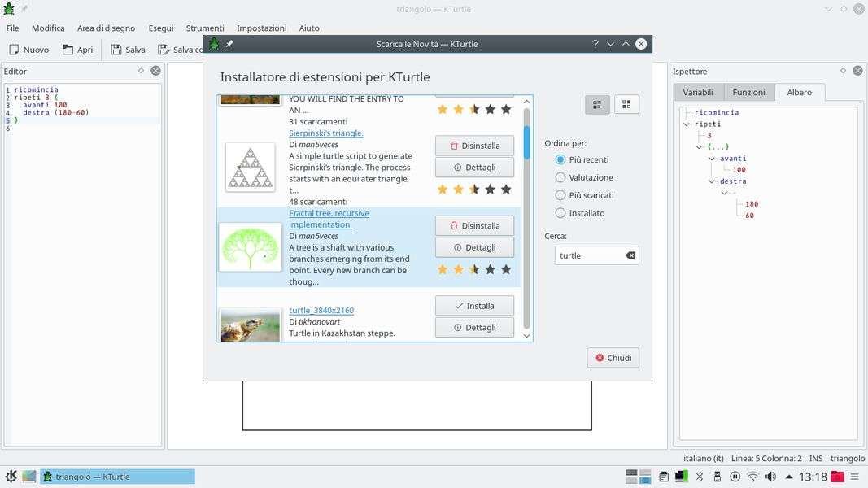Collapse the destra tree node
This screenshot has height=488, width=868.
pyautogui.click(x=712, y=181)
